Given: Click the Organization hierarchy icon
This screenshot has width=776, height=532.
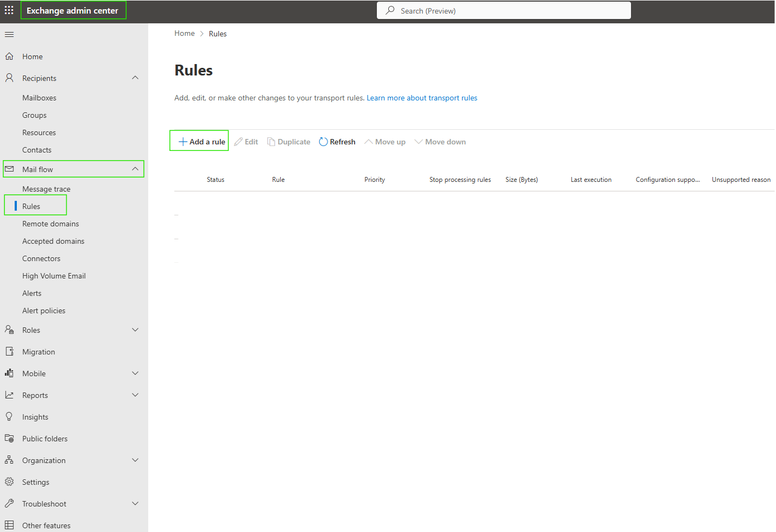Looking at the screenshot, I should [x=9, y=460].
